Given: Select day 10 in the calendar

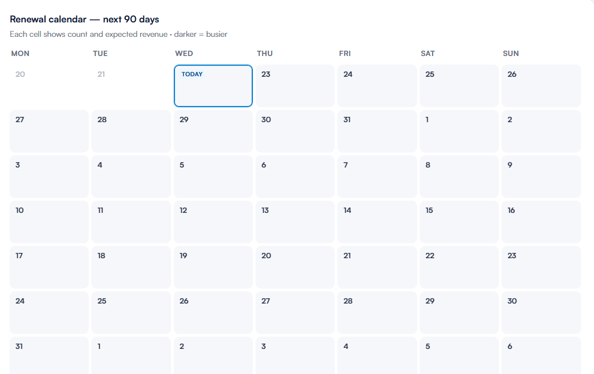Looking at the screenshot, I should 49,222.
